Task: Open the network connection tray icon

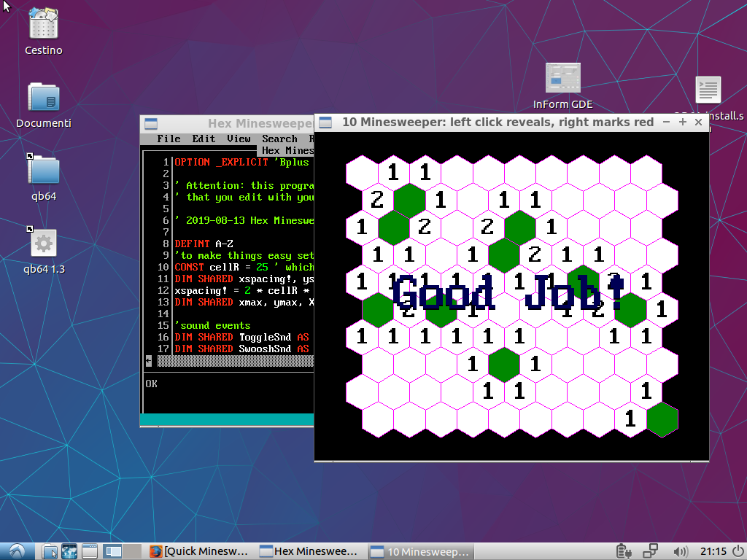Action: [650, 551]
